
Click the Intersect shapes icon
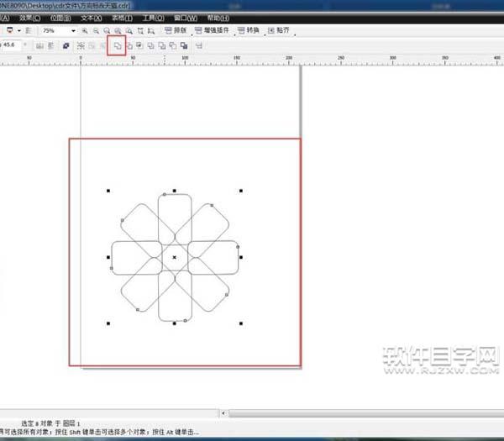[x=139, y=45]
